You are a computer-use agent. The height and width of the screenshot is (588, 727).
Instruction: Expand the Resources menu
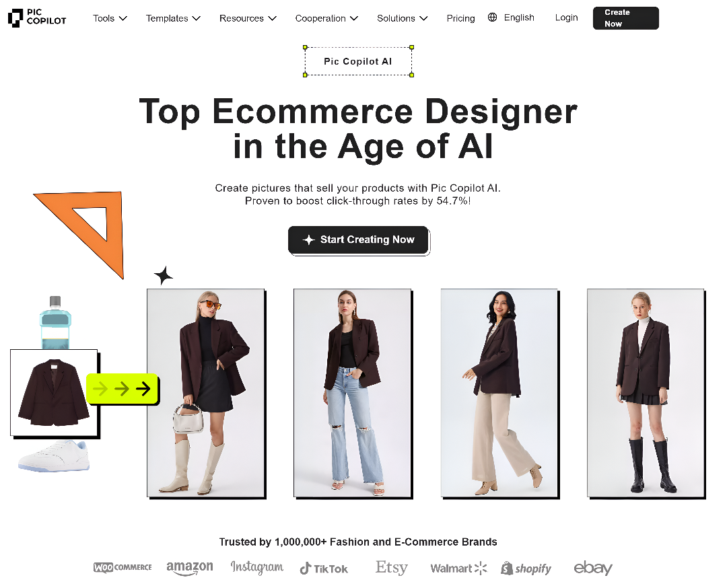(x=248, y=18)
